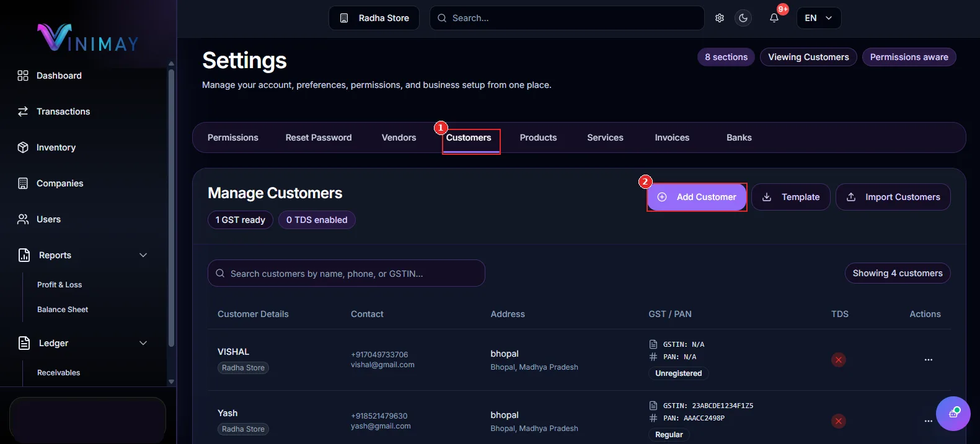Toggle dark mode moon icon

[x=743, y=18]
